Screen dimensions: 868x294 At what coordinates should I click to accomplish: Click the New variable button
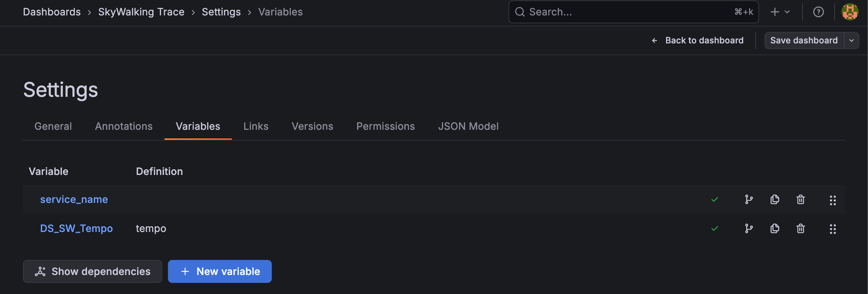[x=220, y=271]
